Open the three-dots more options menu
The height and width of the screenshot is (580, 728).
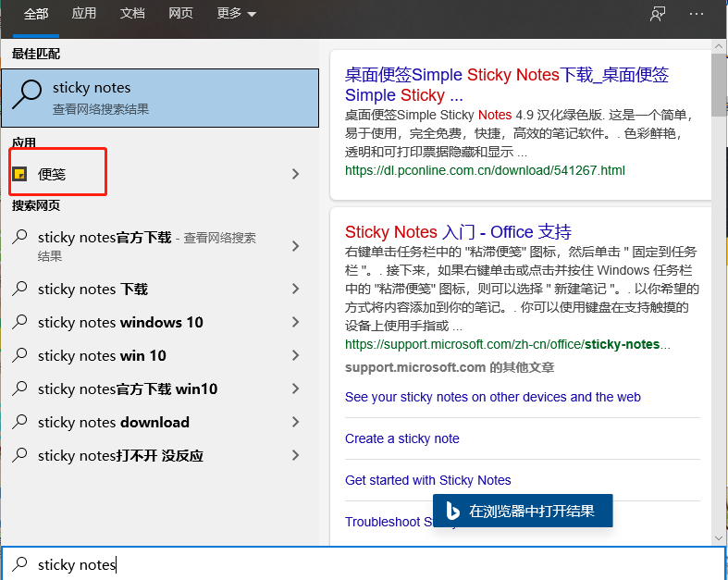697,13
